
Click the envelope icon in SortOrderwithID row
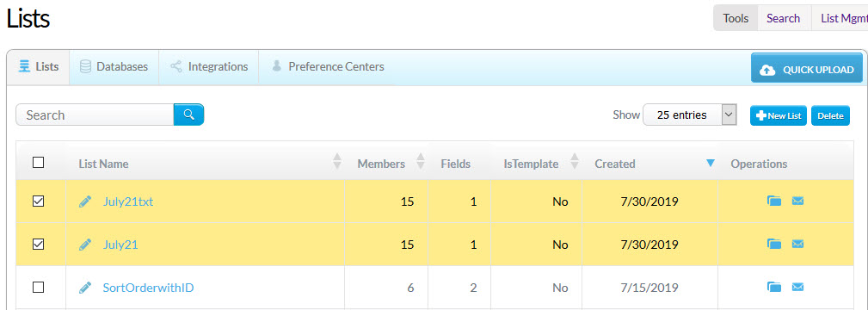click(797, 287)
